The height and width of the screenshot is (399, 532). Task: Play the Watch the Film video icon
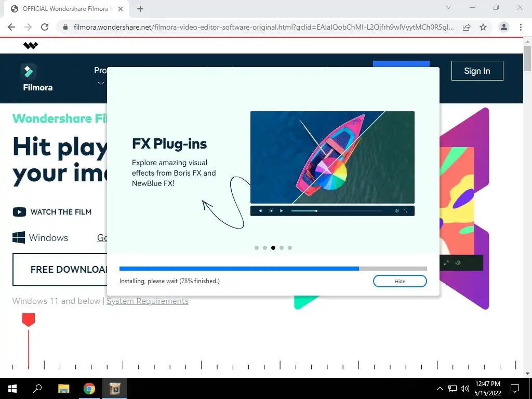coord(19,212)
